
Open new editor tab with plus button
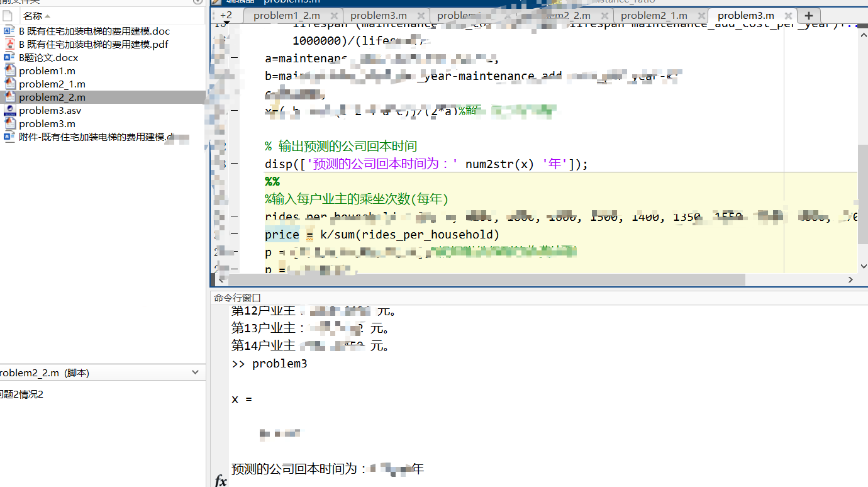[x=809, y=16]
